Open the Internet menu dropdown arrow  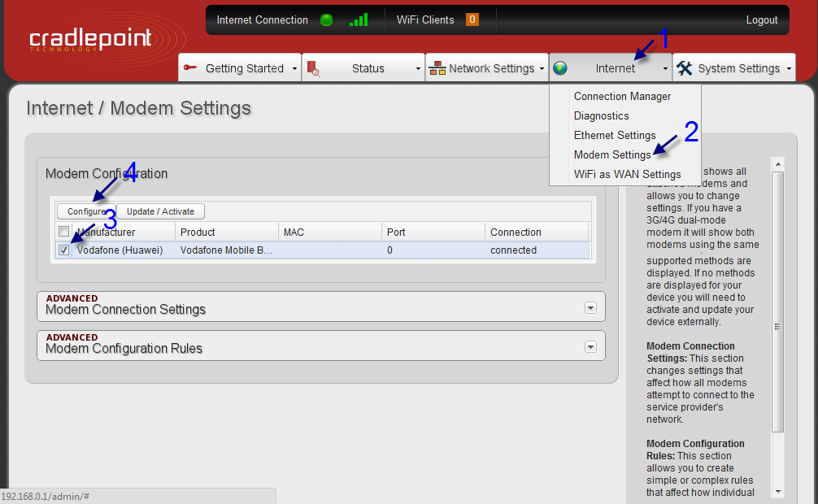coord(665,69)
